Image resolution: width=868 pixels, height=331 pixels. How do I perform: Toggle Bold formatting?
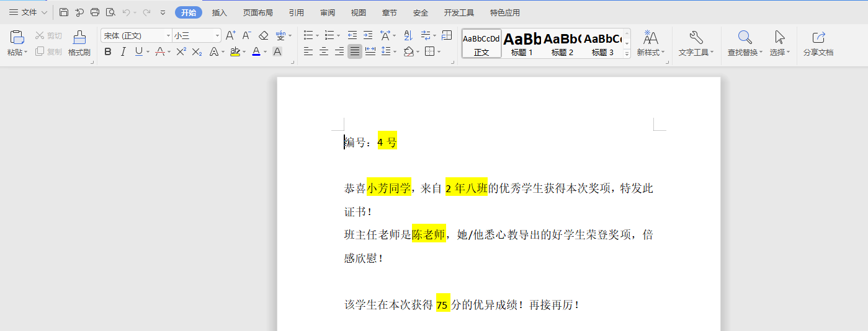(108, 52)
